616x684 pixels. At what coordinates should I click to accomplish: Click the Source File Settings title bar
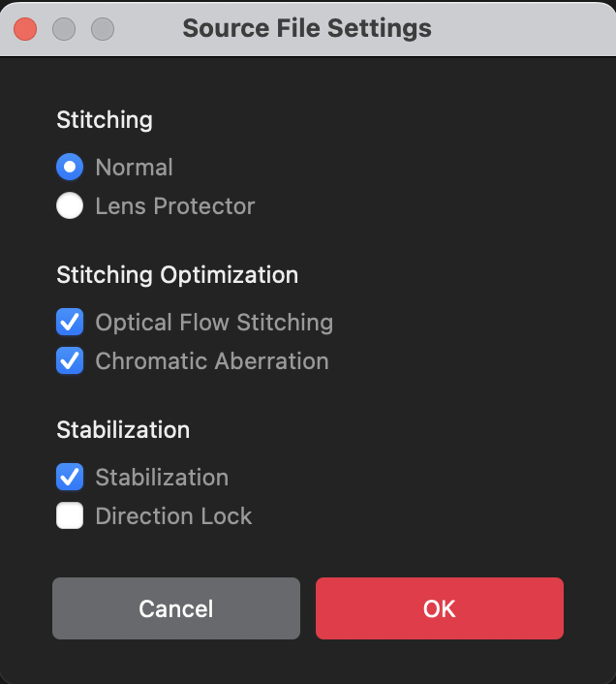pyautogui.click(x=307, y=28)
